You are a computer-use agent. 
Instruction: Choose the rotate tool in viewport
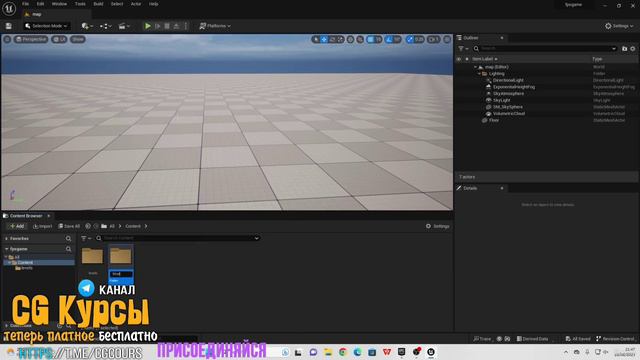(332, 39)
